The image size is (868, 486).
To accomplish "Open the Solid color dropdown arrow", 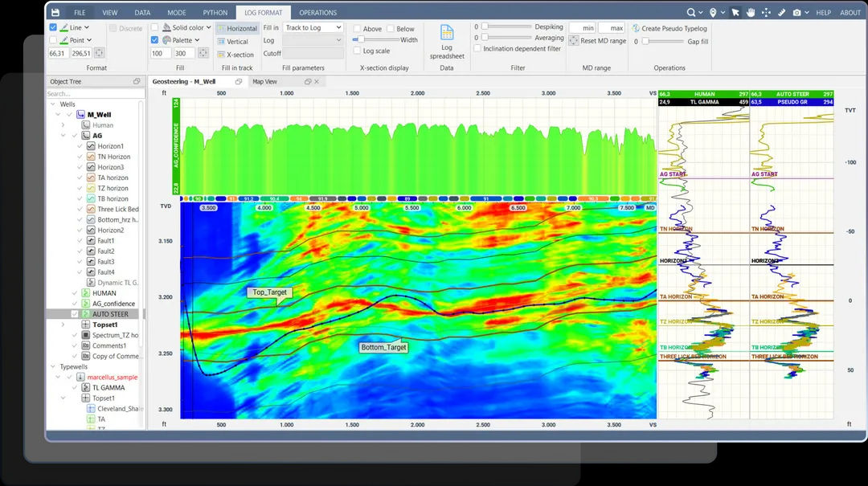I will tap(209, 27).
